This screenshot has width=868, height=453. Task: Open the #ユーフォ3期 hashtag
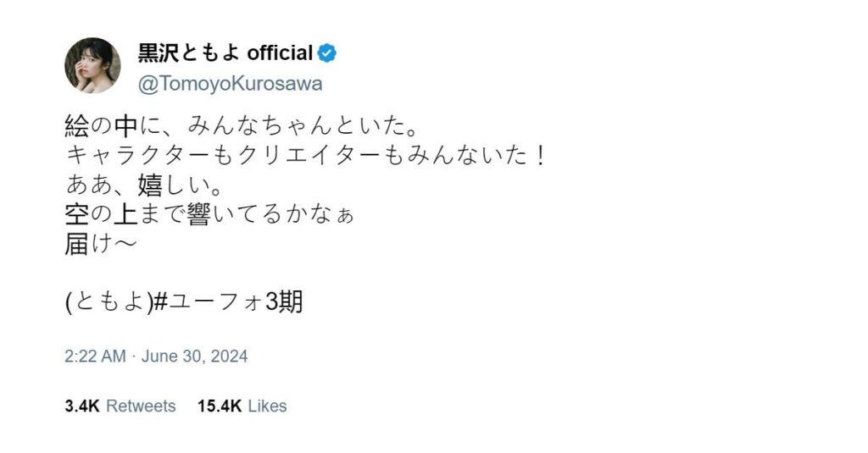coord(227,302)
